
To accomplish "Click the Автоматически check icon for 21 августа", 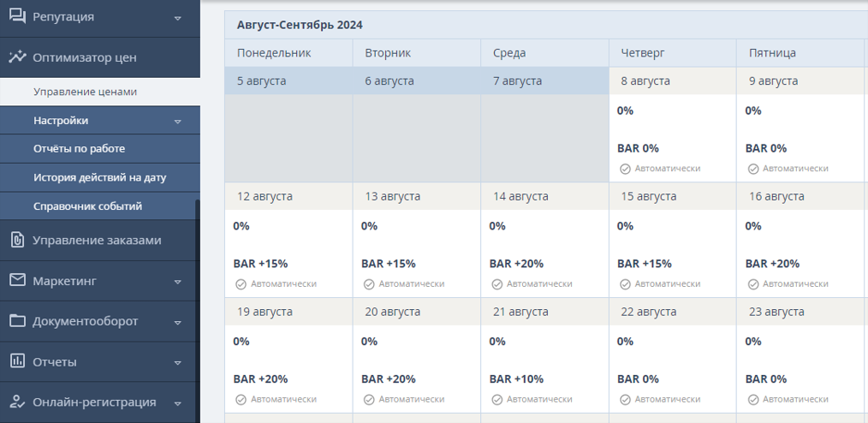I will click(497, 400).
